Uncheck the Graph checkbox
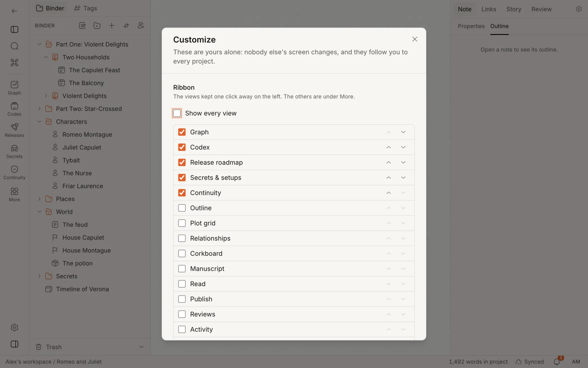This screenshot has height=368, width=588. pyautogui.click(x=182, y=132)
